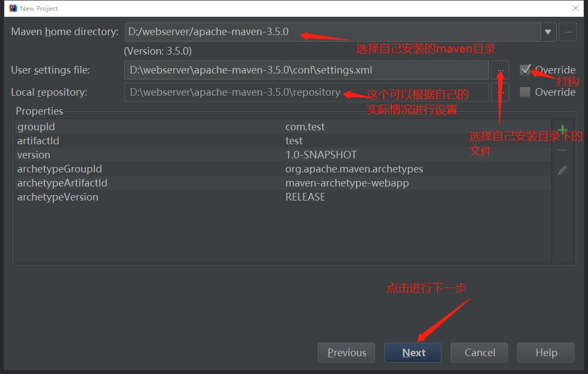Click the 1.0-SNAPSHOT value cell
Screen dimensions: 588x374
click(x=321, y=155)
